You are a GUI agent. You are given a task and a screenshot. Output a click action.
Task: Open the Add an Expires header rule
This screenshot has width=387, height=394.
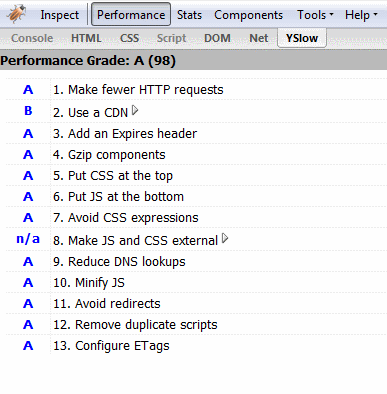pos(125,134)
